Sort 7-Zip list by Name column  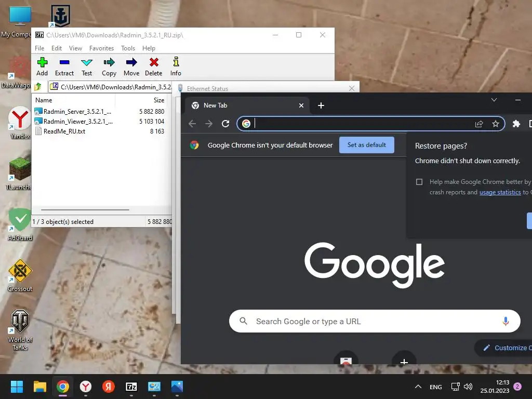(x=74, y=100)
